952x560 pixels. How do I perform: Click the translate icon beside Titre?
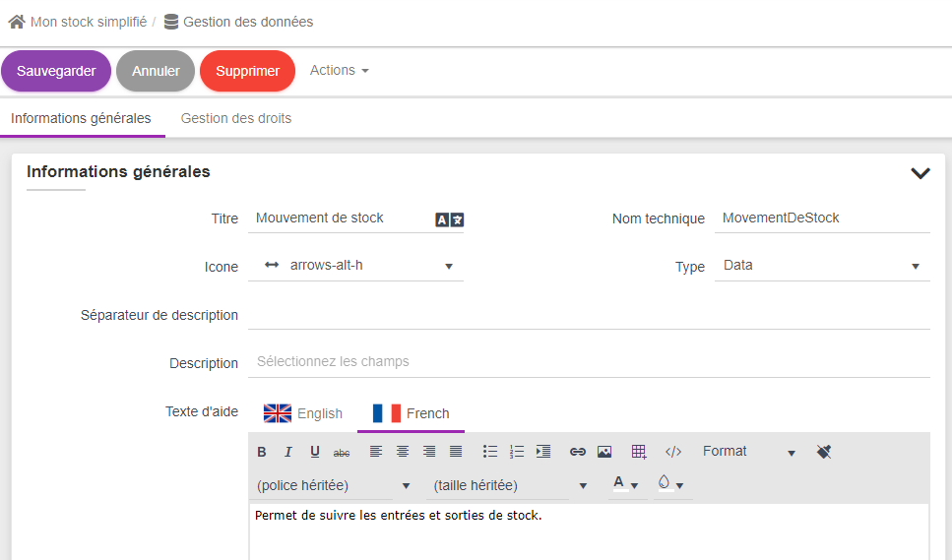coord(449,219)
